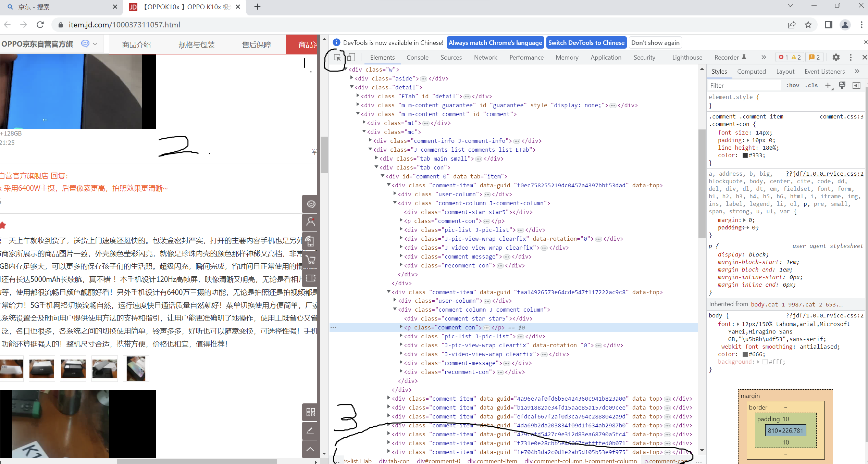Expand comment-item with guid 4a96e7af node
This screenshot has width=868, height=464.
coord(389,398)
